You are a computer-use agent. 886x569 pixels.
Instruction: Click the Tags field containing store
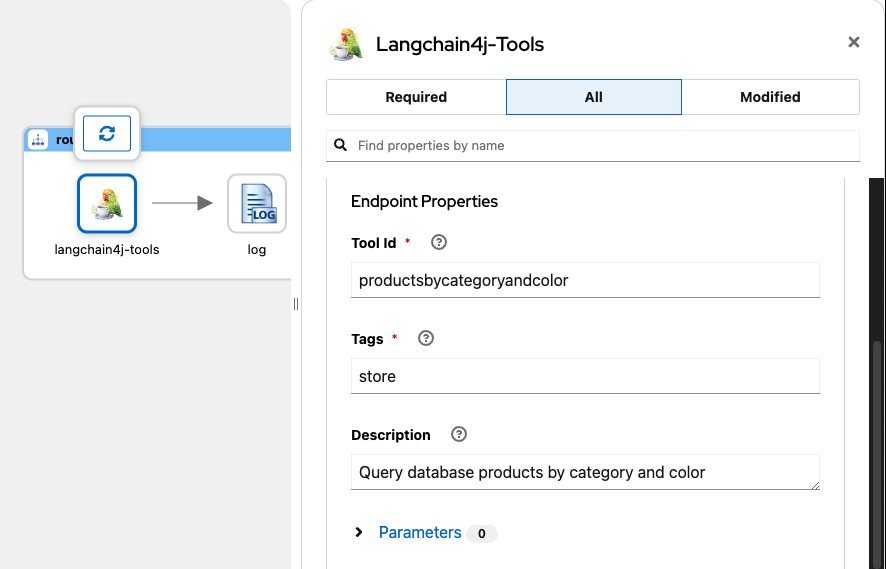(585, 377)
